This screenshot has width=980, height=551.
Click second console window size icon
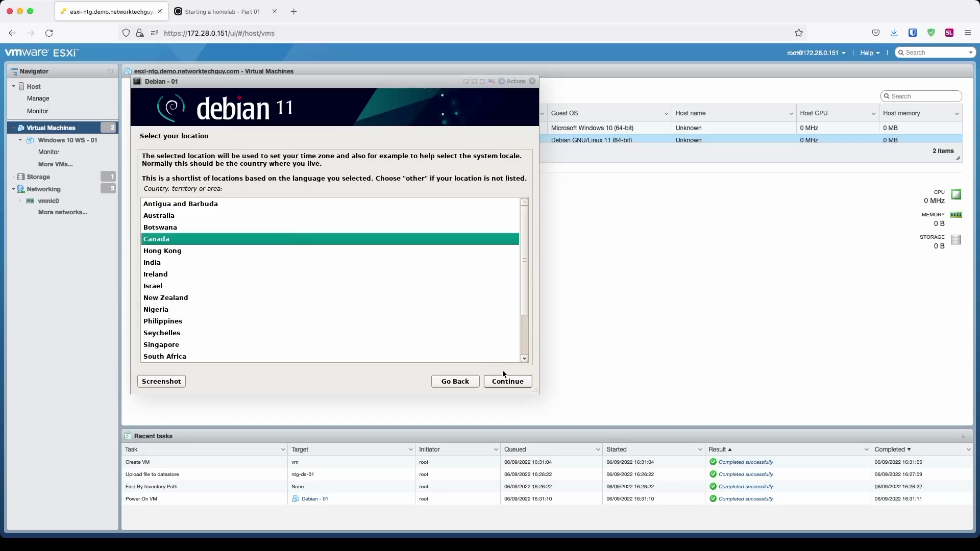tap(474, 82)
